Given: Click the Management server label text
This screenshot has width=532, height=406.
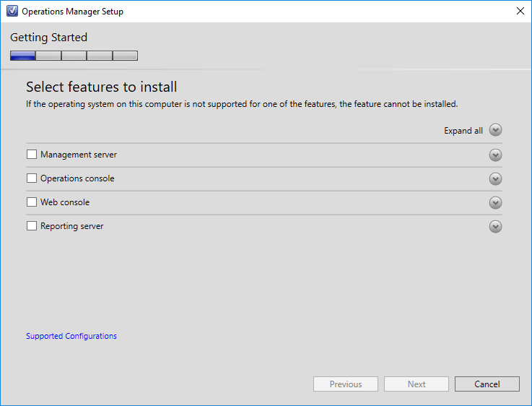Looking at the screenshot, I should [79, 155].
